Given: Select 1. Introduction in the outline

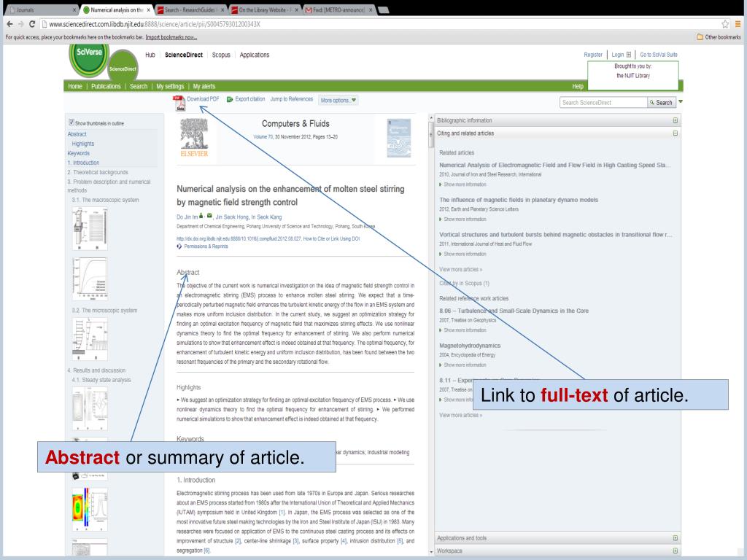Looking at the screenshot, I should [x=83, y=163].
